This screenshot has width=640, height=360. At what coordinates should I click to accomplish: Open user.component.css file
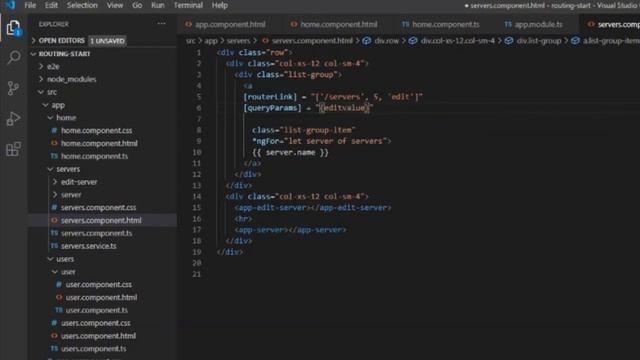(x=98, y=284)
